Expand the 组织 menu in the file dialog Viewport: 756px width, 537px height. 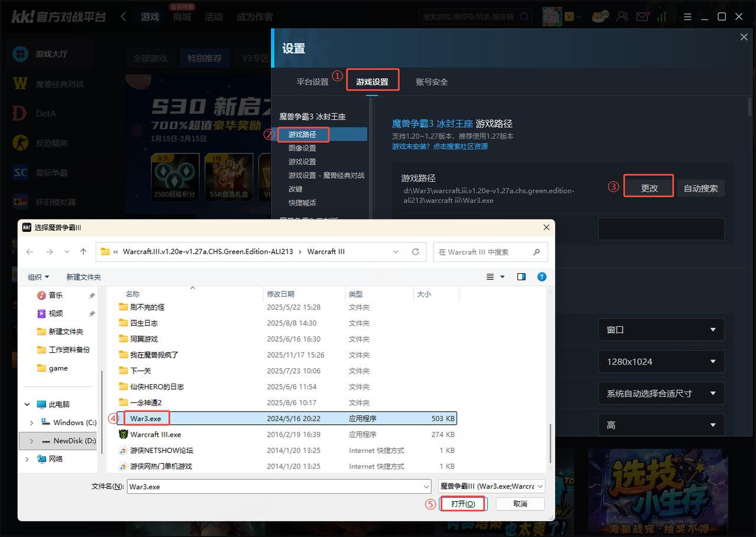click(x=38, y=276)
